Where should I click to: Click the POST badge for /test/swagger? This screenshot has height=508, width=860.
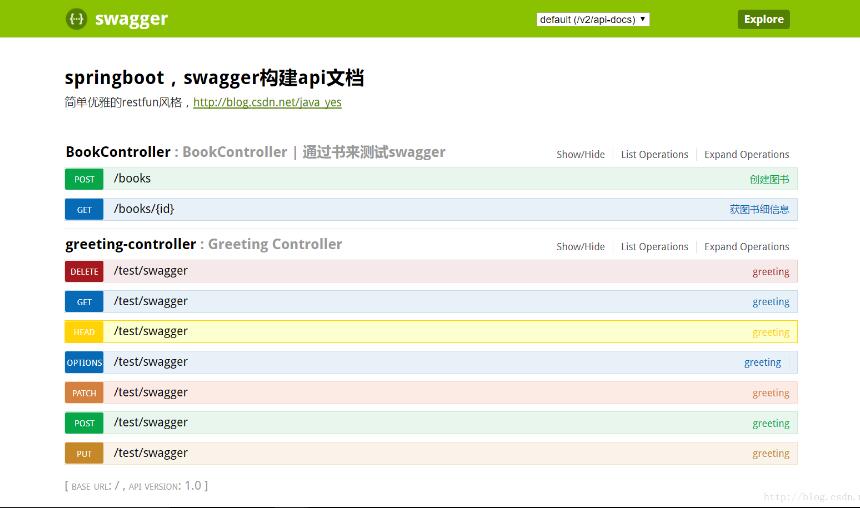click(x=84, y=423)
